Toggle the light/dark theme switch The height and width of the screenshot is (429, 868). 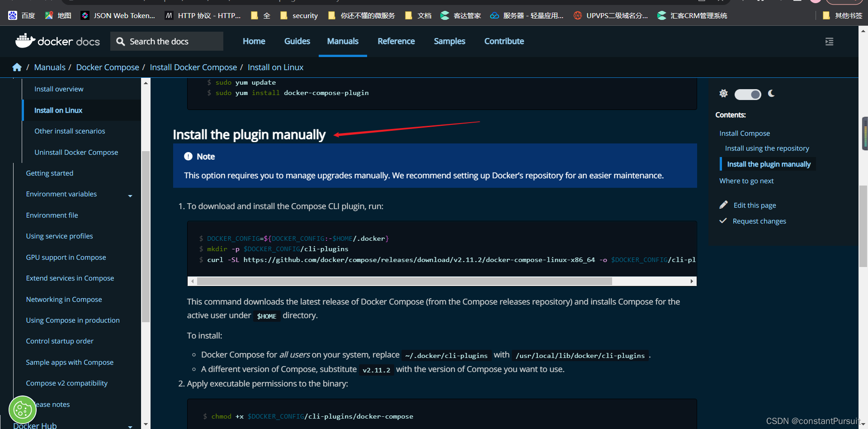pyautogui.click(x=748, y=94)
